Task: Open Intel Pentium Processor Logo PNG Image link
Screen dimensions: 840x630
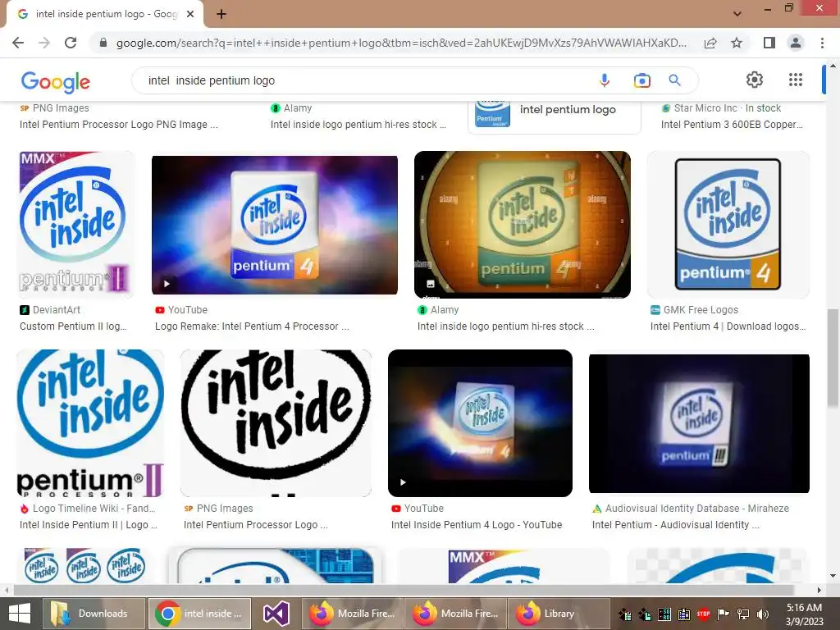Action: (119, 125)
